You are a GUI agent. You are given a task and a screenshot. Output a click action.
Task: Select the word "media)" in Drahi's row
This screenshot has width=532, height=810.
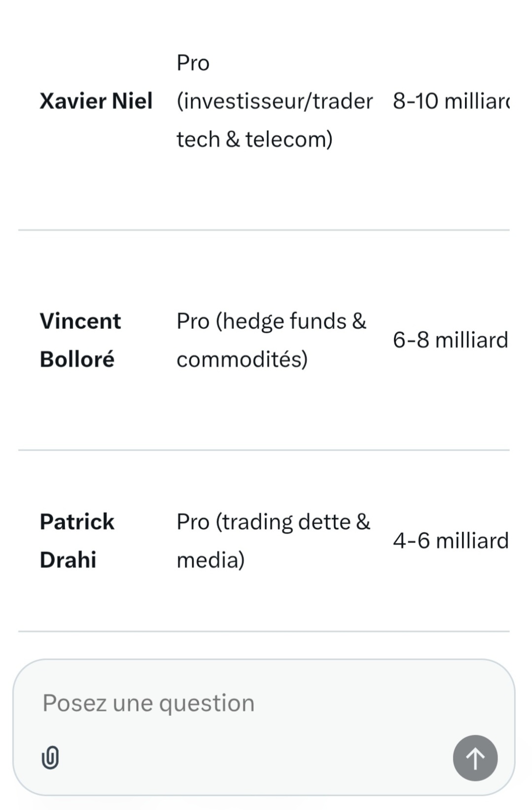coord(210,560)
